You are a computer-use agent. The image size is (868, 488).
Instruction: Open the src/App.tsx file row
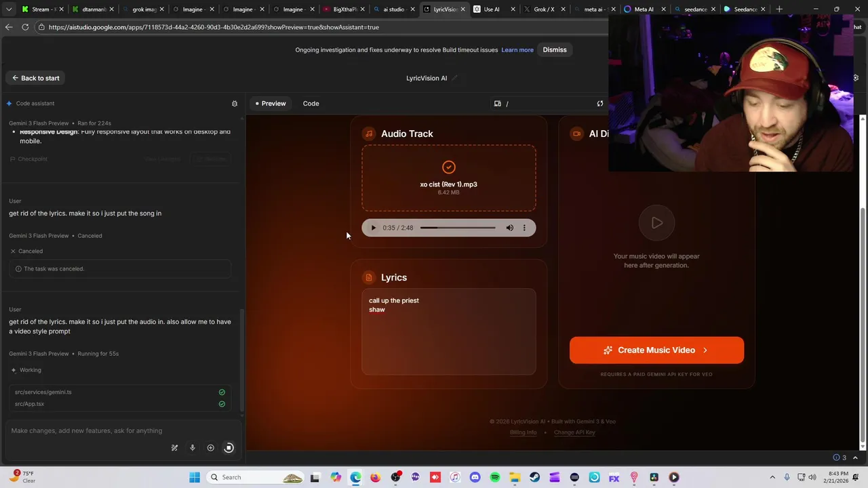pos(120,404)
